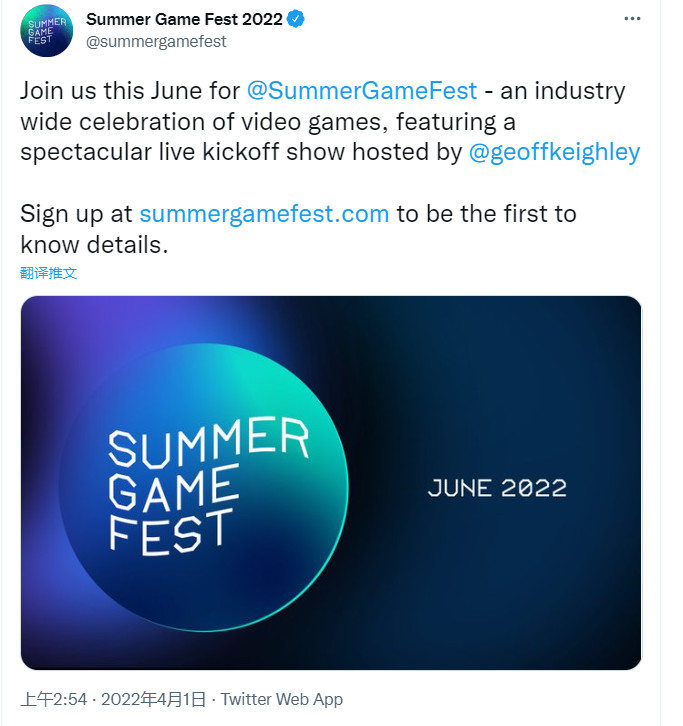The image size is (683, 726).
Task: Open the three-dot more options menu
Action: (632, 19)
